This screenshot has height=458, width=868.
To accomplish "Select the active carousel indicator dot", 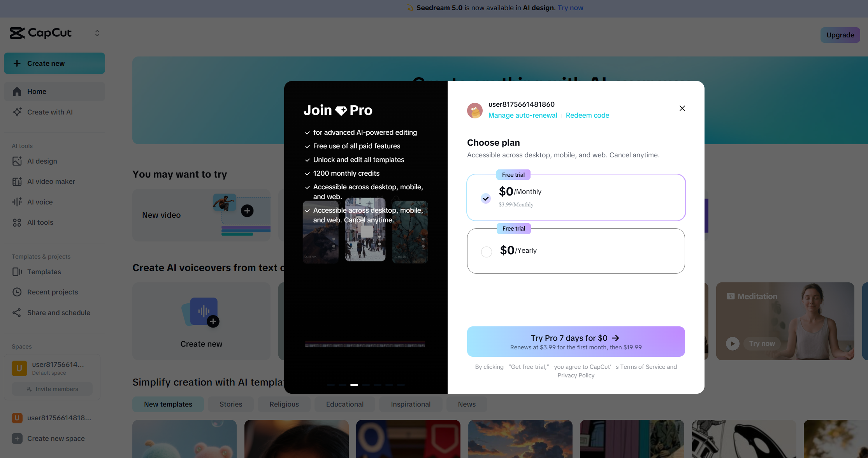I will (354, 385).
